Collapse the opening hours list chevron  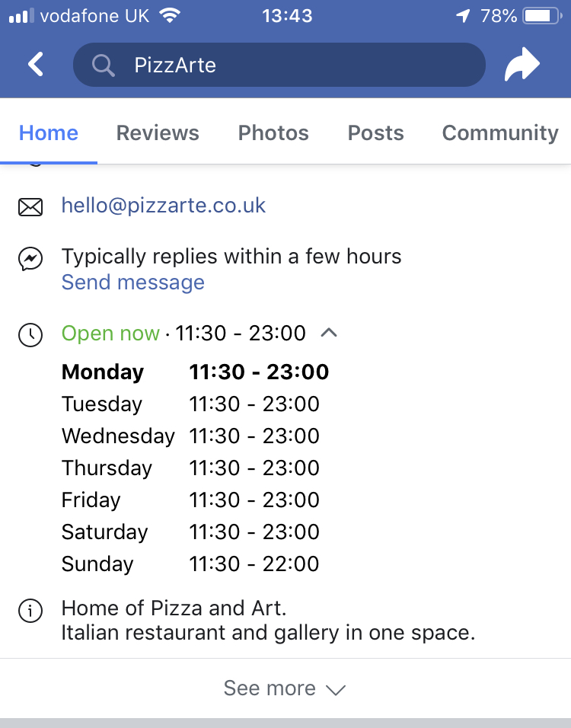click(329, 333)
